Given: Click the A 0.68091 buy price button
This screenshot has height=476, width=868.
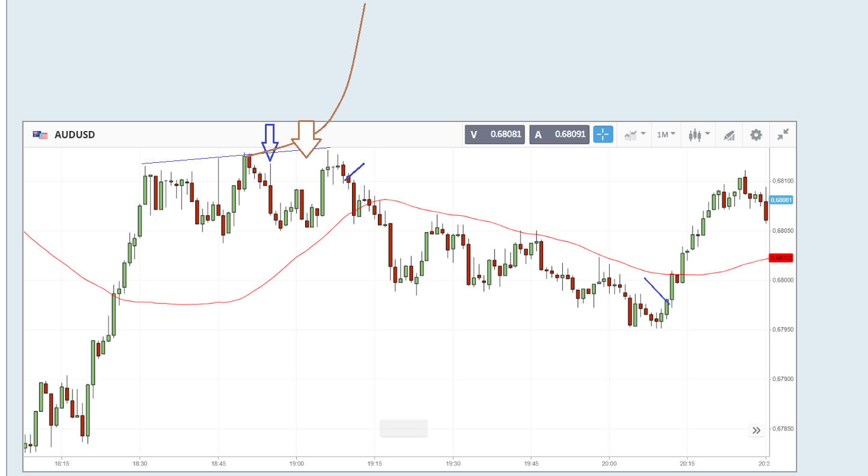Looking at the screenshot, I should (x=559, y=135).
